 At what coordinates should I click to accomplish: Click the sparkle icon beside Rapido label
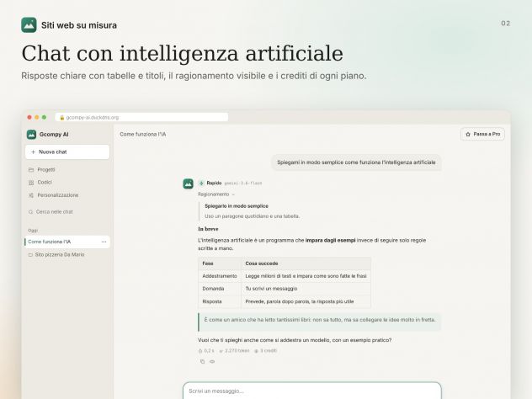click(201, 184)
